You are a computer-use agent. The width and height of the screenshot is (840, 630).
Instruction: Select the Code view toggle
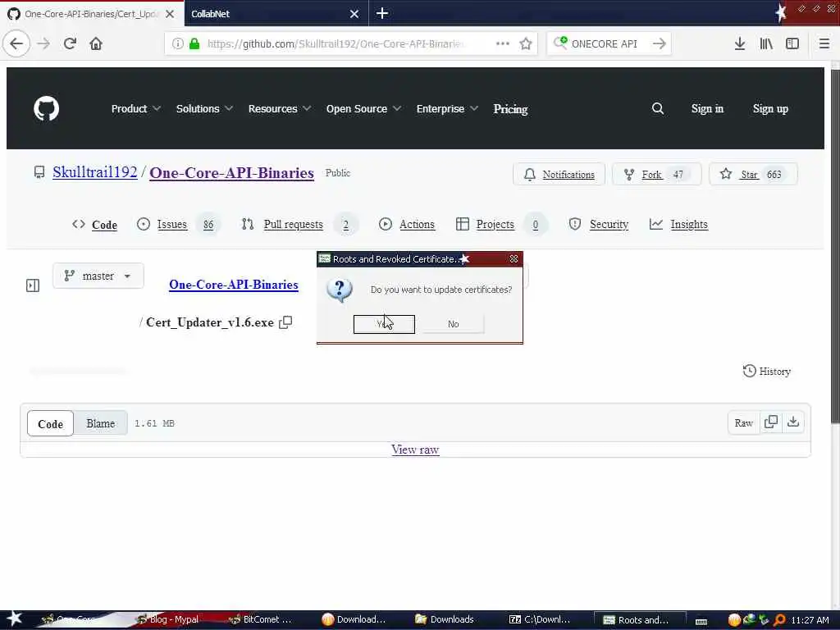click(x=50, y=424)
